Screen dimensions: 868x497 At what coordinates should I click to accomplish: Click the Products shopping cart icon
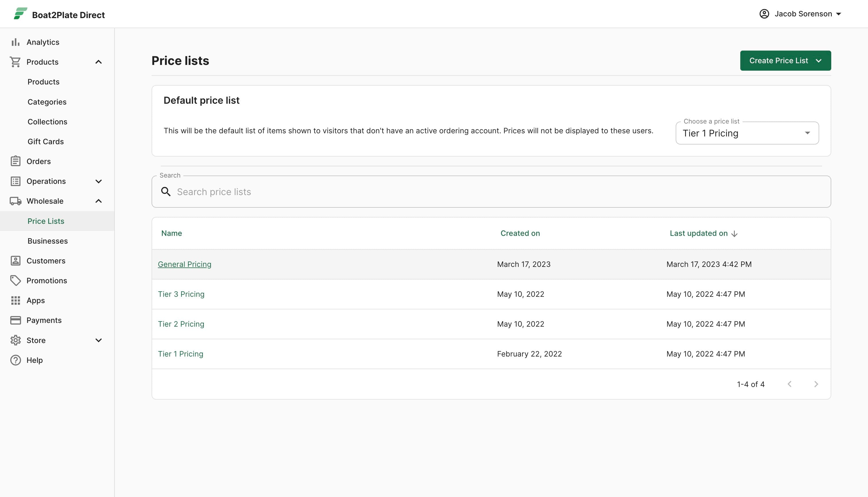15,62
